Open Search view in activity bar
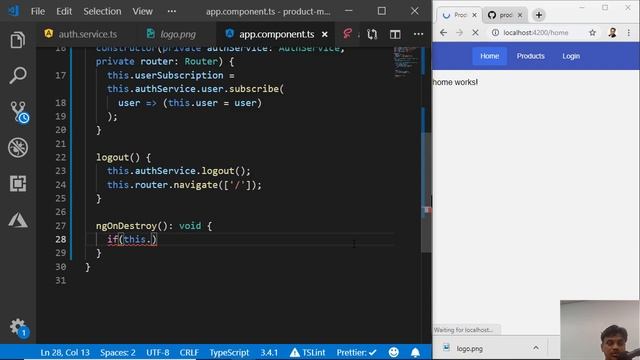 tap(18, 76)
